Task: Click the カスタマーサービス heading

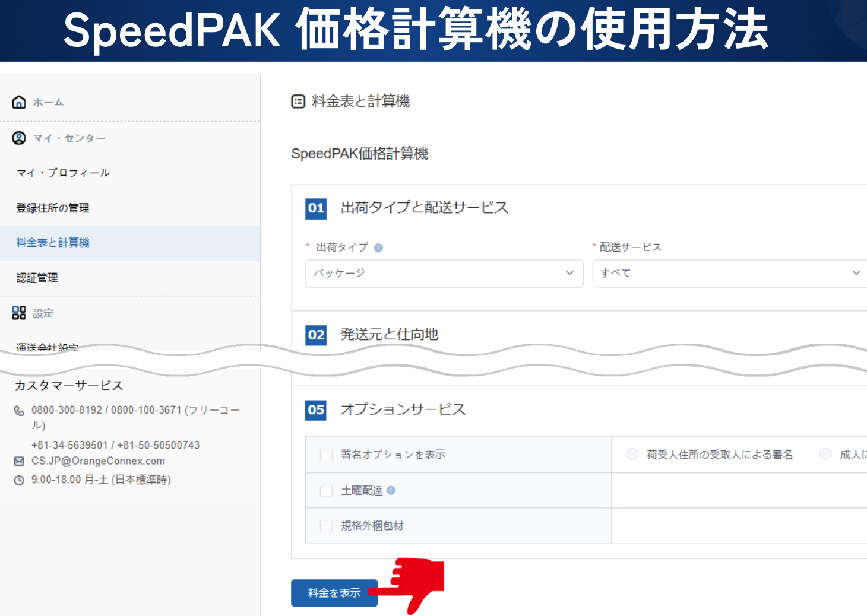Action: pyautogui.click(x=69, y=386)
